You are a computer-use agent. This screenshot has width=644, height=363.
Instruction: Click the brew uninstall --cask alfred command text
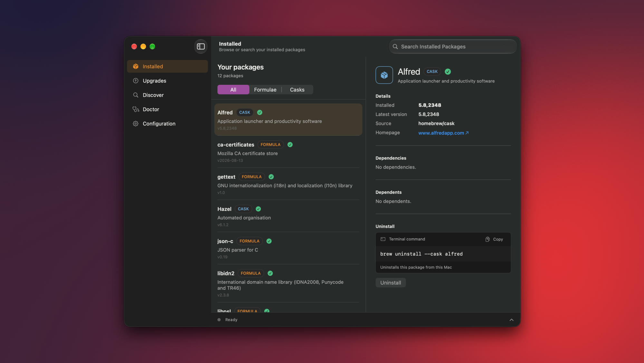pyautogui.click(x=421, y=254)
